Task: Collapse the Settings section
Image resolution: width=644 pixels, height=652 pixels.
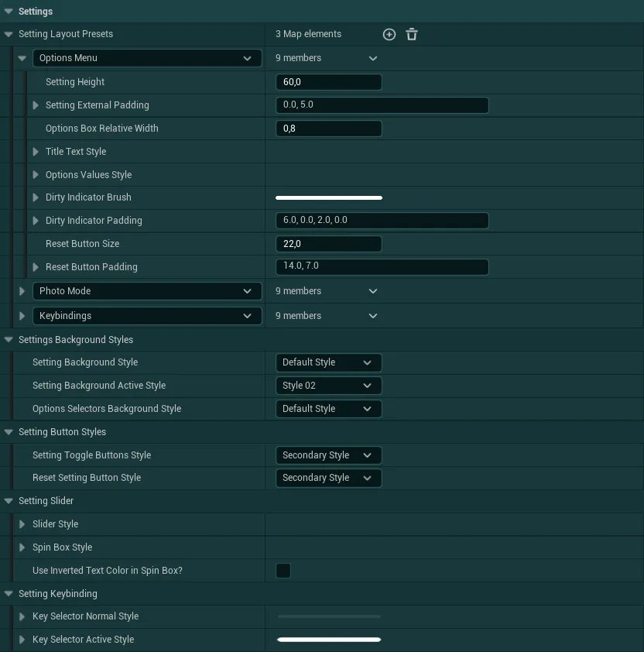Action: point(9,11)
